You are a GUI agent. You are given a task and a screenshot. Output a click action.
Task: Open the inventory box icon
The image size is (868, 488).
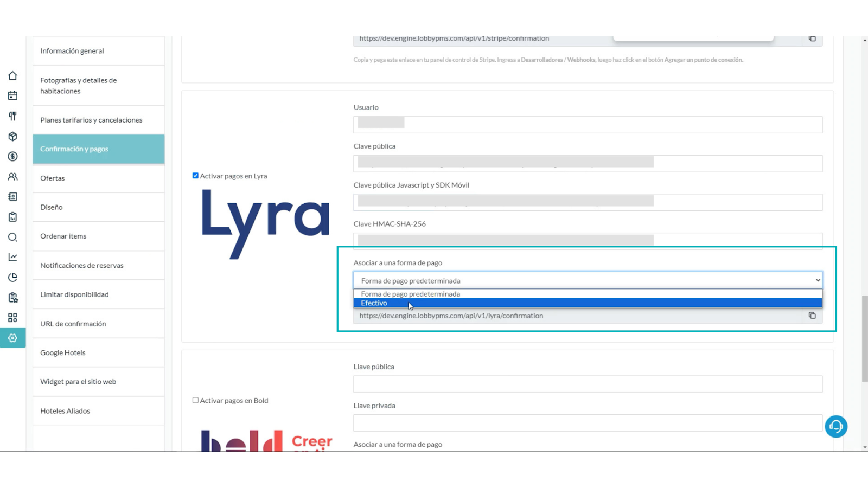(12, 136)
